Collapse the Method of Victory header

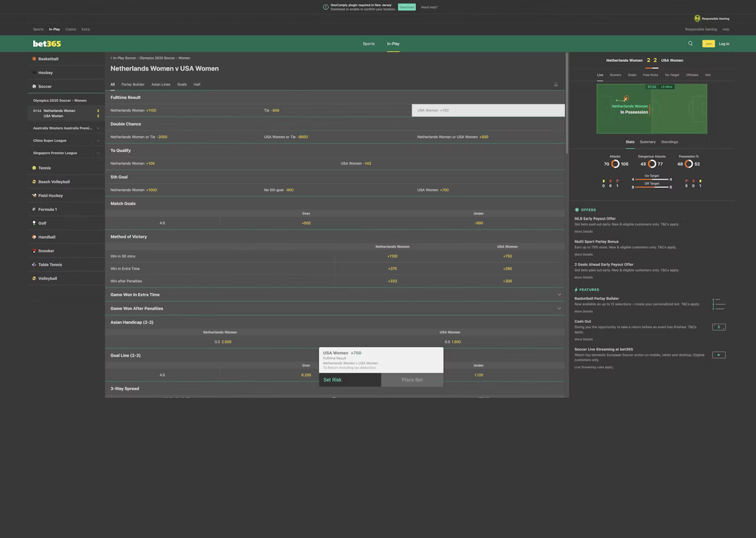pos(335,236)
